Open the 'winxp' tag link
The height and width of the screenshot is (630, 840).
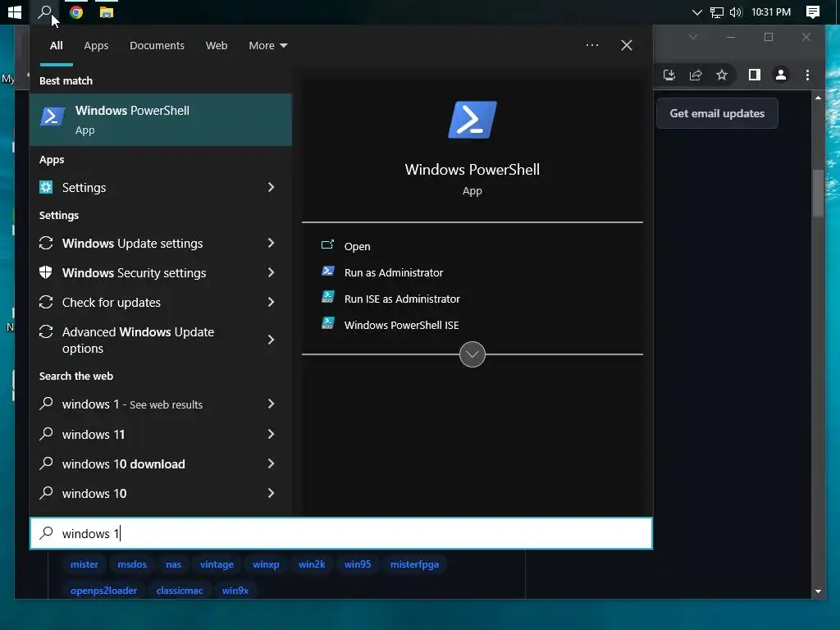pos(266,564)
